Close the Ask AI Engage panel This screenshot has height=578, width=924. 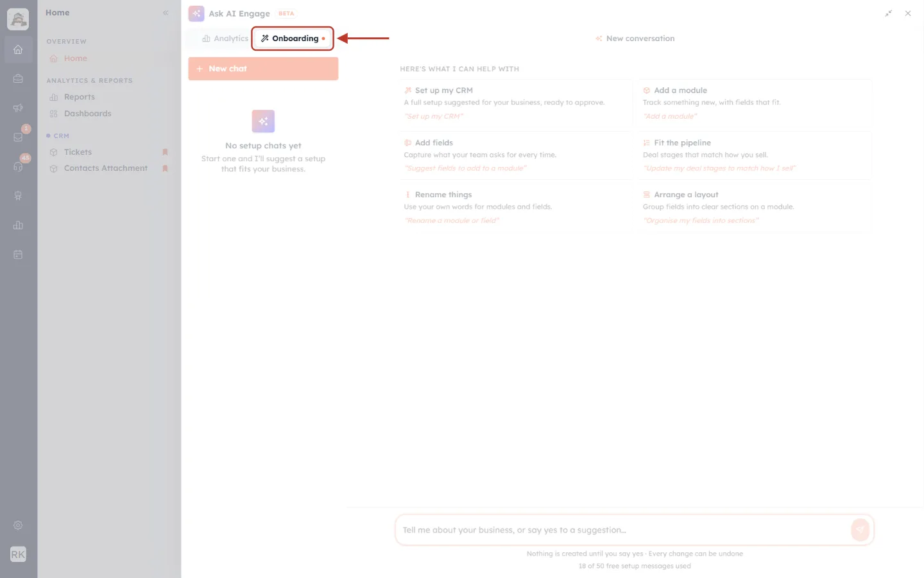908,13
